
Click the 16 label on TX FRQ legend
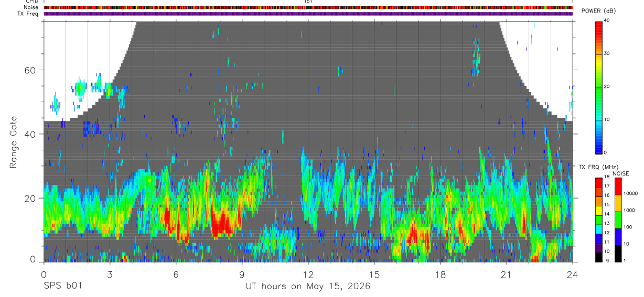pyautogui.click(x=607, y=196)
